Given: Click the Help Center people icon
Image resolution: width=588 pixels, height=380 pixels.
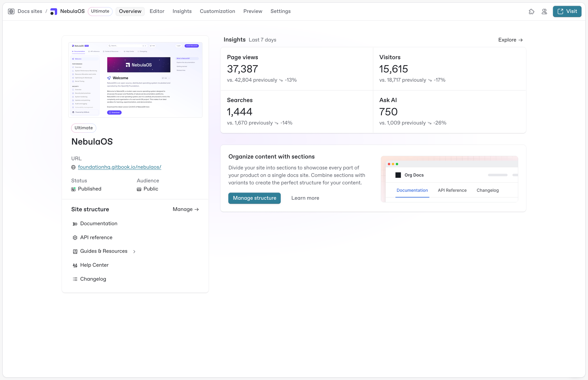Looking at the screenshot, I should click(75, 265).
